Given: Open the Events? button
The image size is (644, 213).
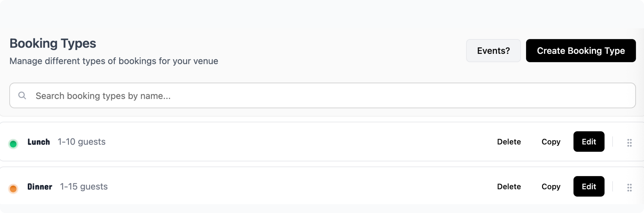Looking at the screenshot, I should point(493,51).
